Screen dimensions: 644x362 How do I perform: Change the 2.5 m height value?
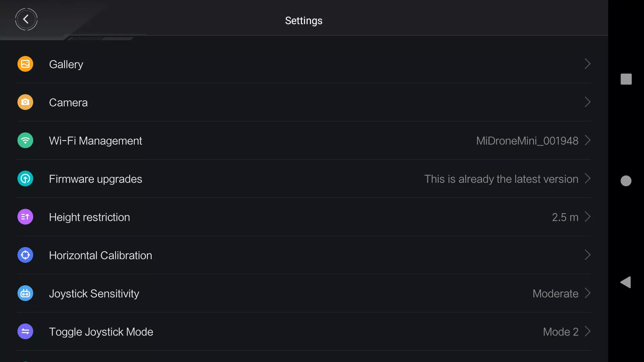[565, 217]
